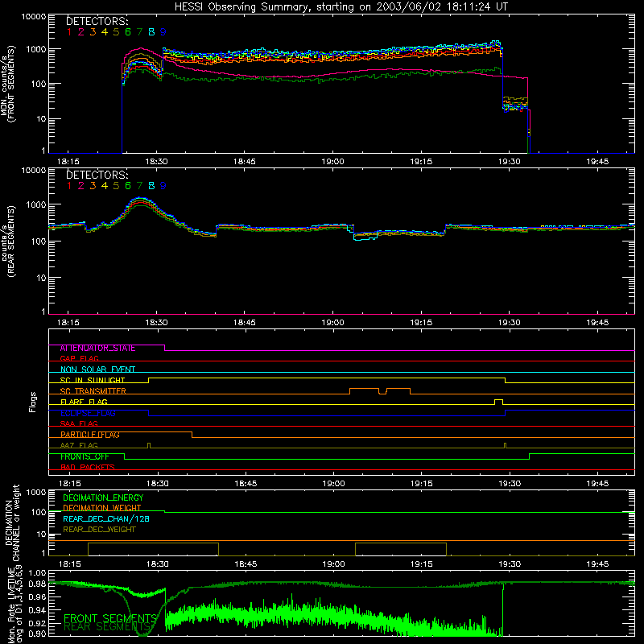Click the NON_SOLAR_EVENT flag label

tap(97, 369)
